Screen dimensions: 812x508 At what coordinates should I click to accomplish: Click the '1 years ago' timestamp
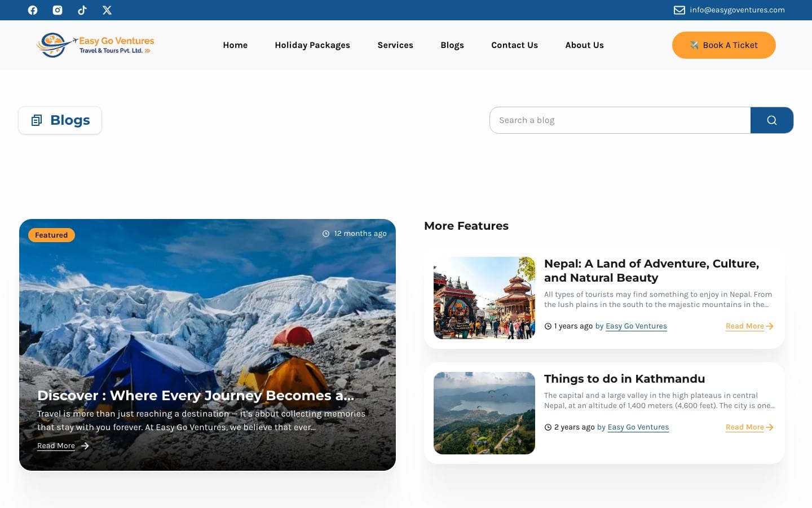click(573, 326)
